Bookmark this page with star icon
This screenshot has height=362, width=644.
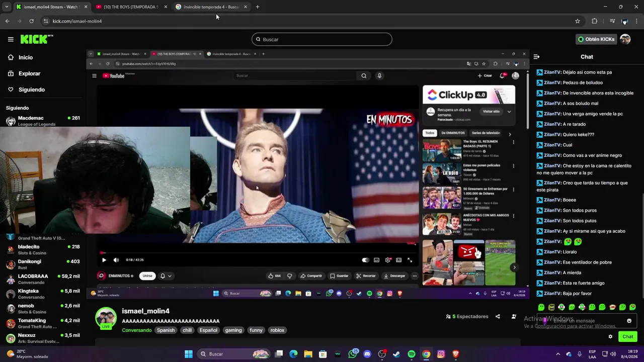578,21
